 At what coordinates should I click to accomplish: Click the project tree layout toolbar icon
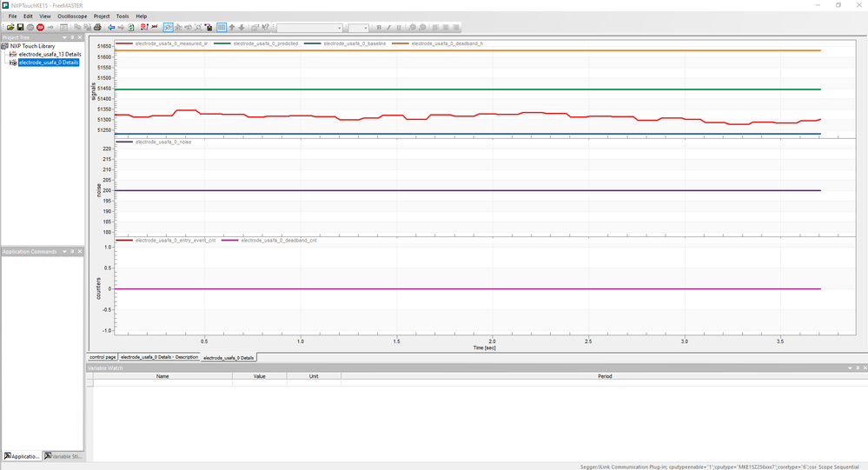pos(63,27)
